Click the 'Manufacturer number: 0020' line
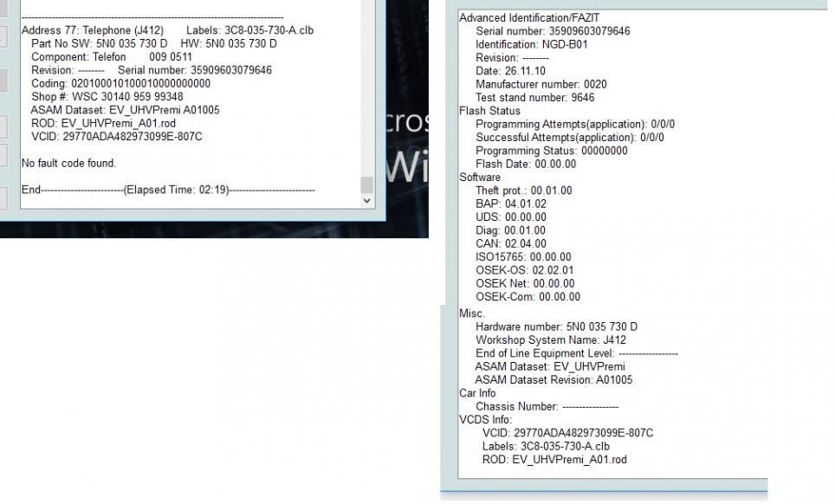 click(540, 84)
